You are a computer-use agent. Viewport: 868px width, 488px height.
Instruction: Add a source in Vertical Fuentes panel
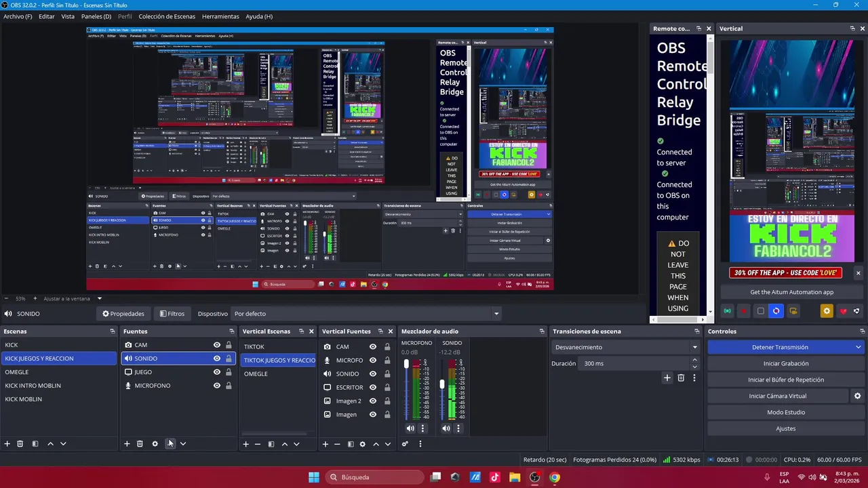tap(325, 444)
